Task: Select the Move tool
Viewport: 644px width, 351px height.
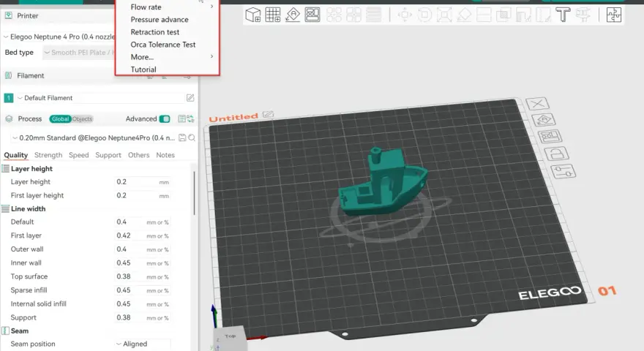Action: pos(405,15)
